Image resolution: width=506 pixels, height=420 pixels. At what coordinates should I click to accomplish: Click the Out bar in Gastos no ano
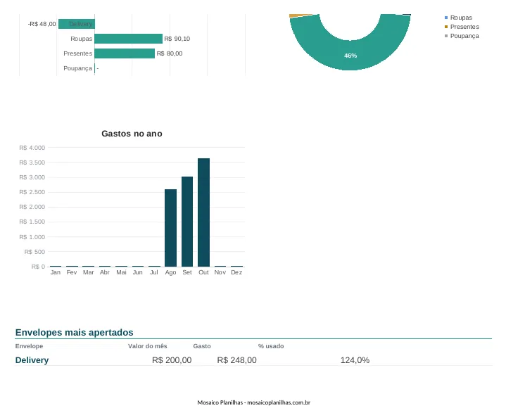click(203, 212)
